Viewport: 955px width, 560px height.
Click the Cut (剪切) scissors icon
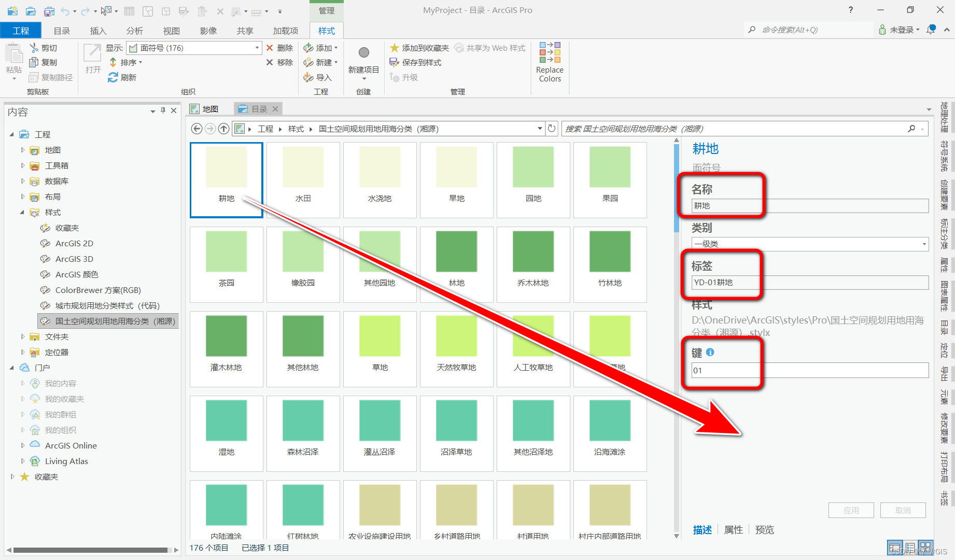click(x=34, y=48)
